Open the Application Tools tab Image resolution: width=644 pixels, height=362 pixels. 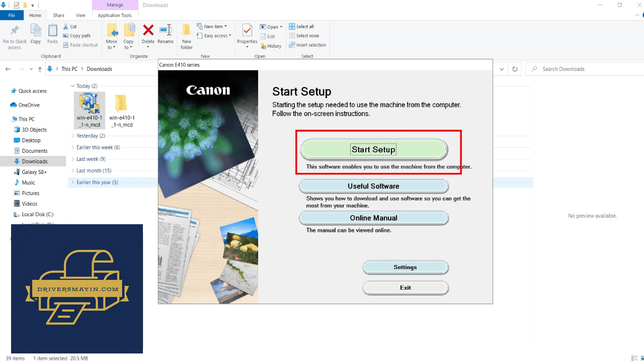(x=115, y=16)
